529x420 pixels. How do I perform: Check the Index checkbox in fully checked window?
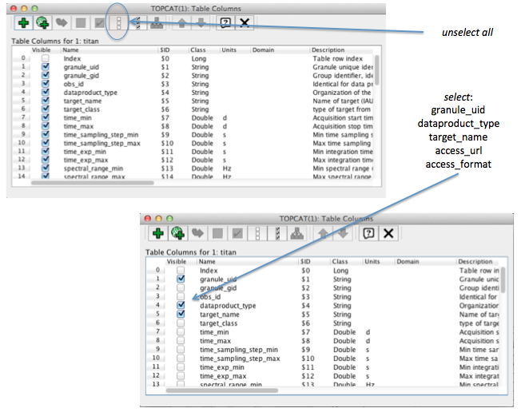pos(46,58)
